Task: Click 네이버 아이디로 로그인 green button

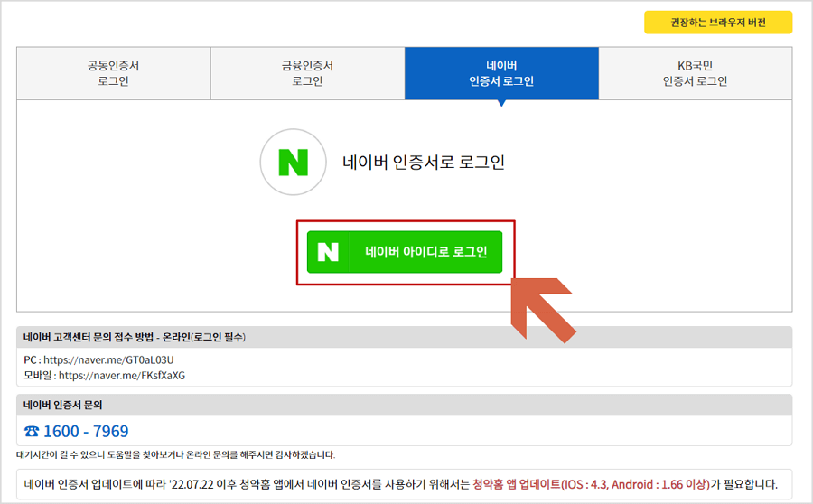Action: tap(405, 252)
